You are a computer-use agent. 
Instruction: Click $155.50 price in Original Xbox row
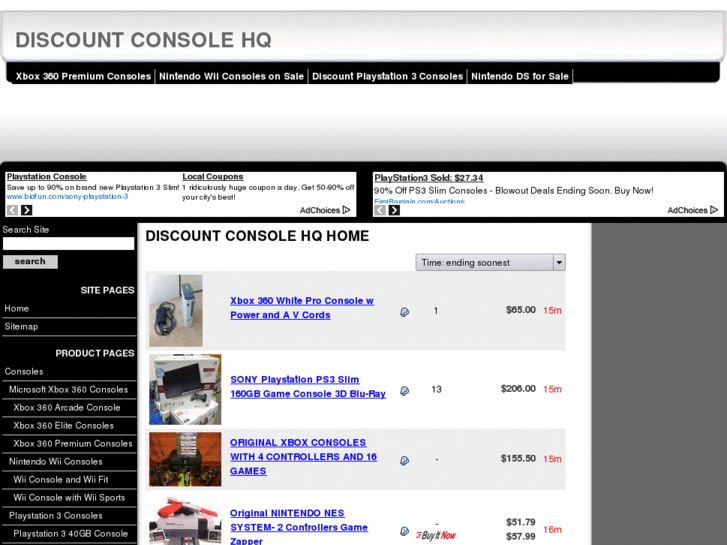click(518, 459)
